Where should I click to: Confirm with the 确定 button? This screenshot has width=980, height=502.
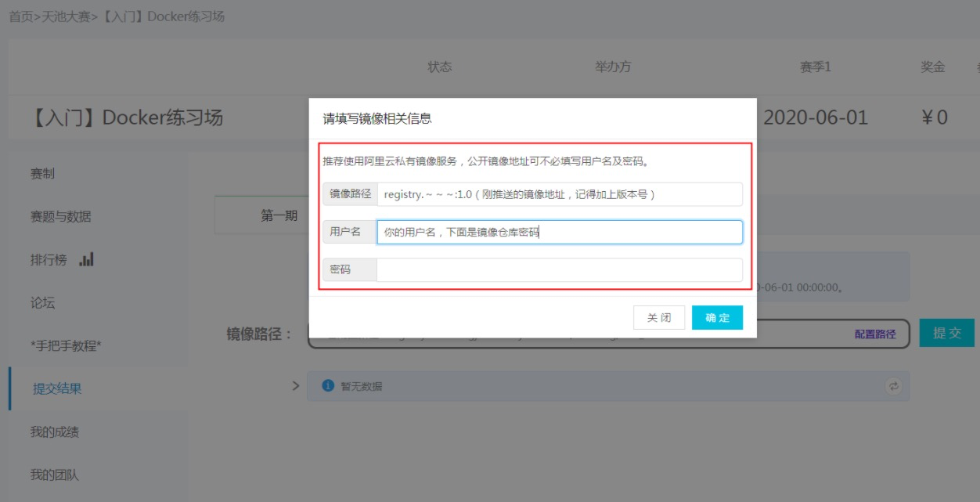(717, 317)
